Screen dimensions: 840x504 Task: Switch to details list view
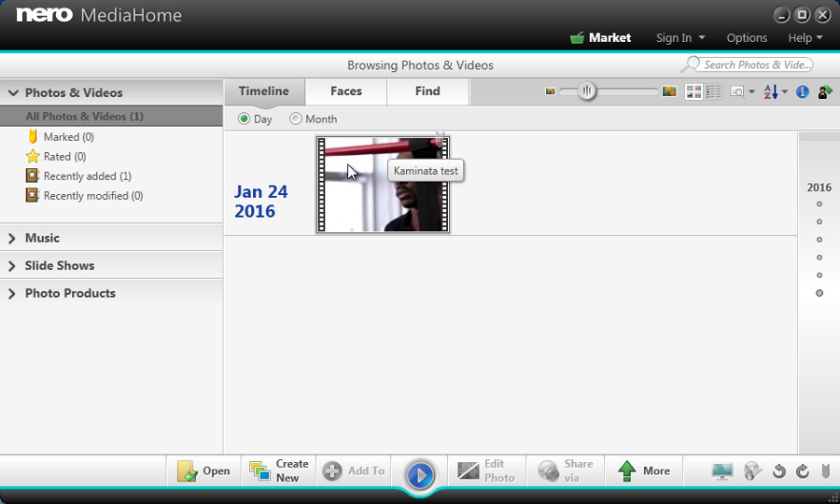click(x=714, y=92)
